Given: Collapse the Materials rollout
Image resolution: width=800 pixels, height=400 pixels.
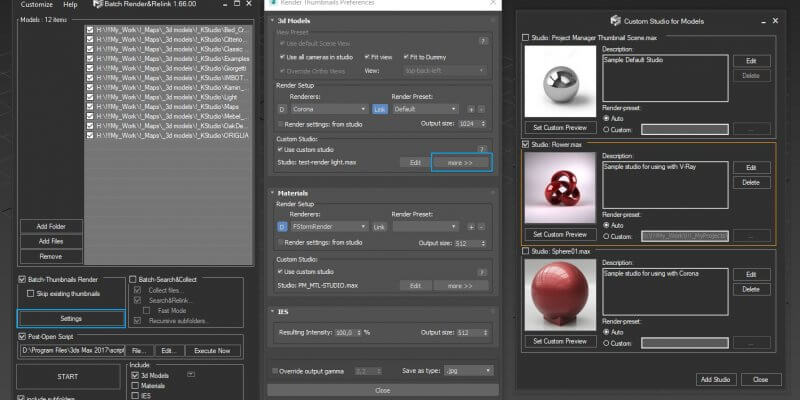Looking at the screenshot, I should pyautogui.click(x=272, y=193).
